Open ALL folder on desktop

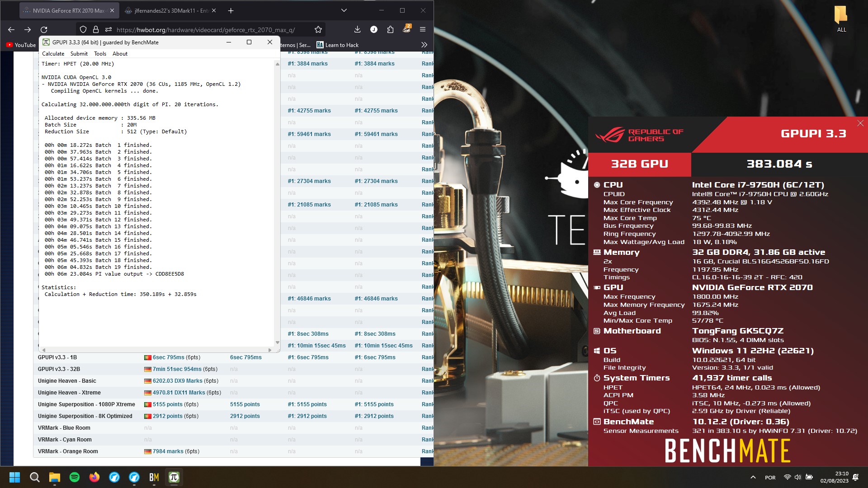click(x=841, y=19)
